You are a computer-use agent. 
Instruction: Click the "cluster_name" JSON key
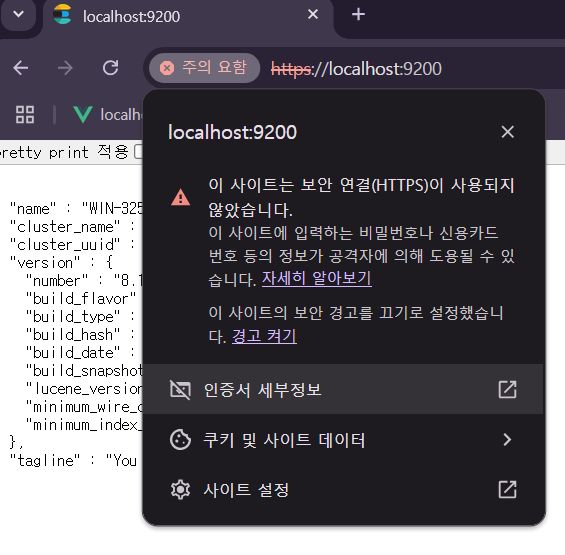[x=65, y=227]
